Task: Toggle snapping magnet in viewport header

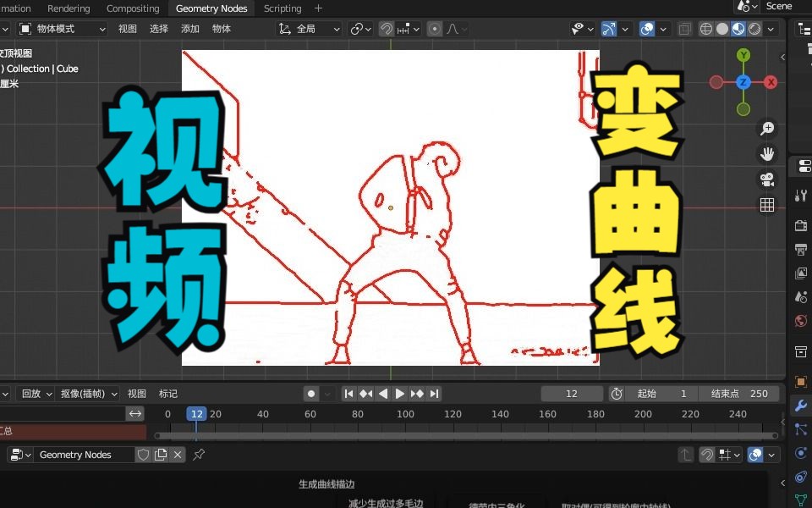Action: pyautogui.click(x=386, y=29)
